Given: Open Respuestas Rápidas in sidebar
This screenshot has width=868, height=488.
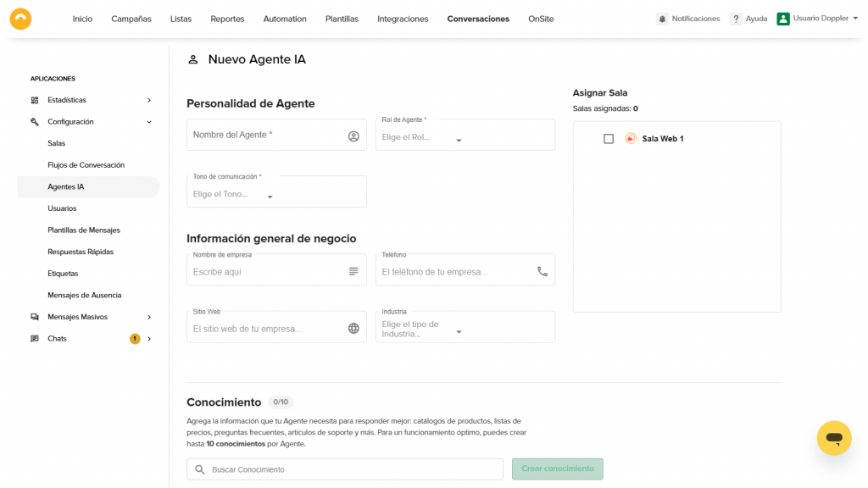Looking at the screenshot, I should (x=81, y=252).
